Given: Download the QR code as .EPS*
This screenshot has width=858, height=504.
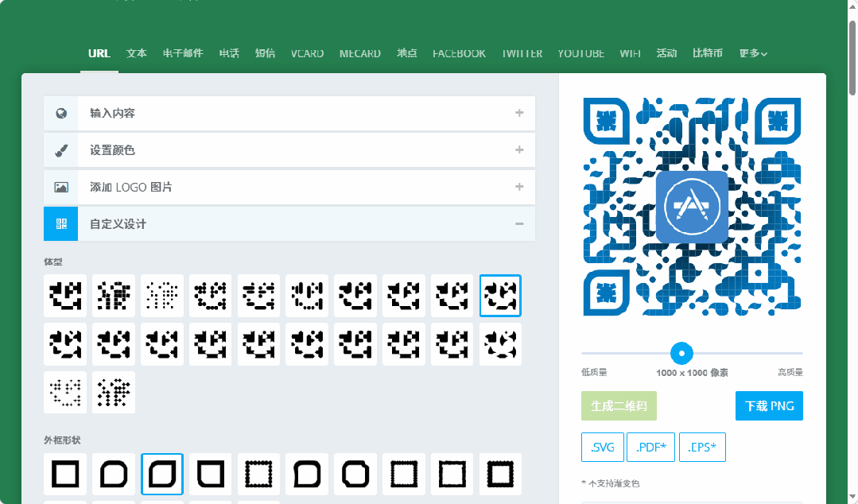Looking at the screenshot, I should click(x=702, y=447).
